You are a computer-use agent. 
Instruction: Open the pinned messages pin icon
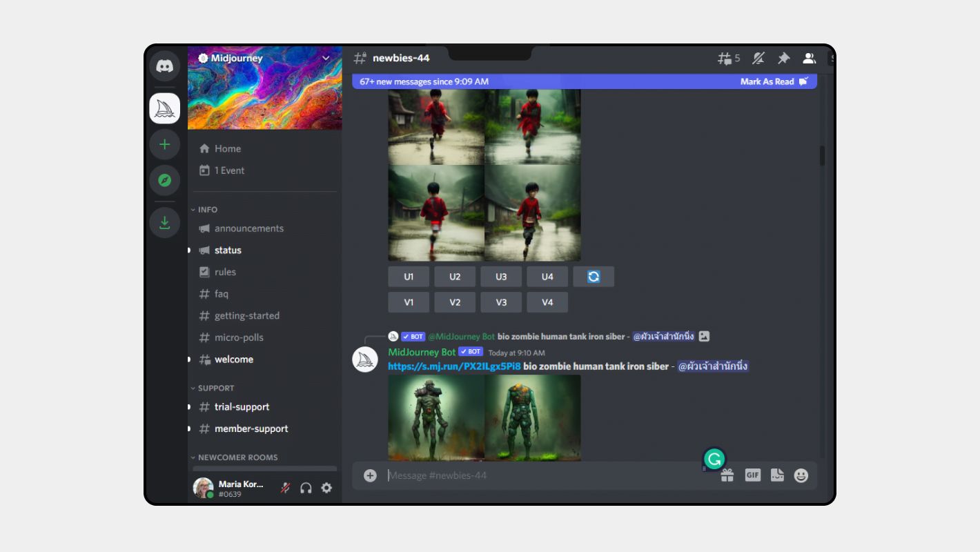tap(783, 59)
